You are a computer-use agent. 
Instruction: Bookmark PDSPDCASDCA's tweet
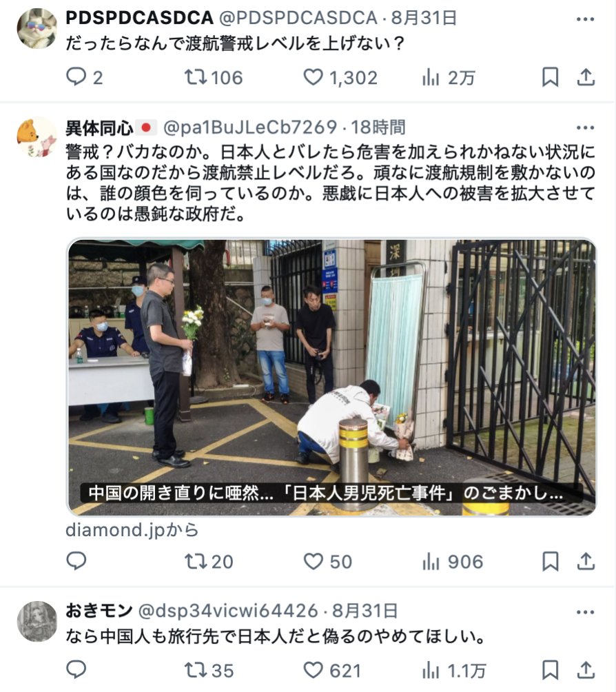click(x=551, y=77)
